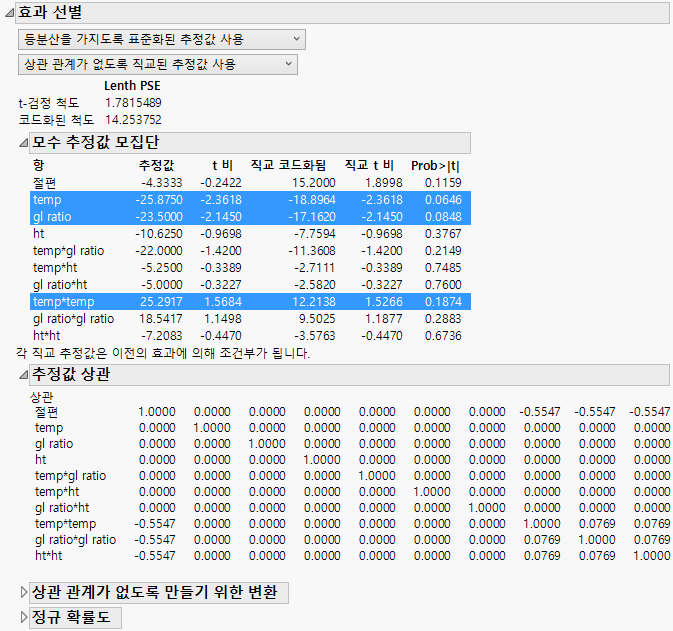The height and width of the screenshot is (631, 673).
Task: Click the 추정값 column header
Action: pyautogui.click(x=156, y=165)
